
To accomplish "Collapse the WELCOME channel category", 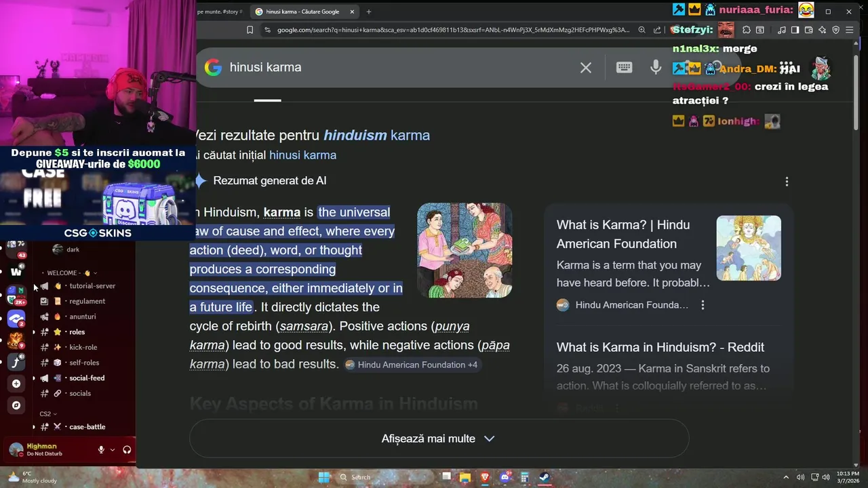I will pos(68,273).
